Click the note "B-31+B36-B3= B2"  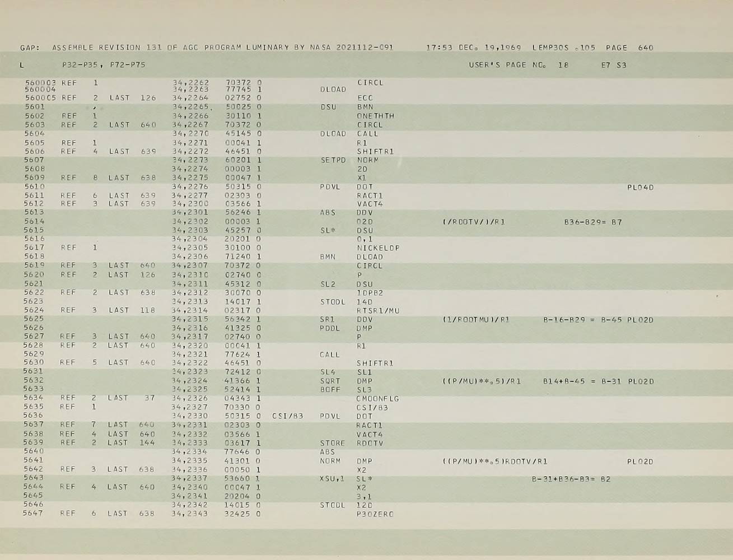[571, 479]
